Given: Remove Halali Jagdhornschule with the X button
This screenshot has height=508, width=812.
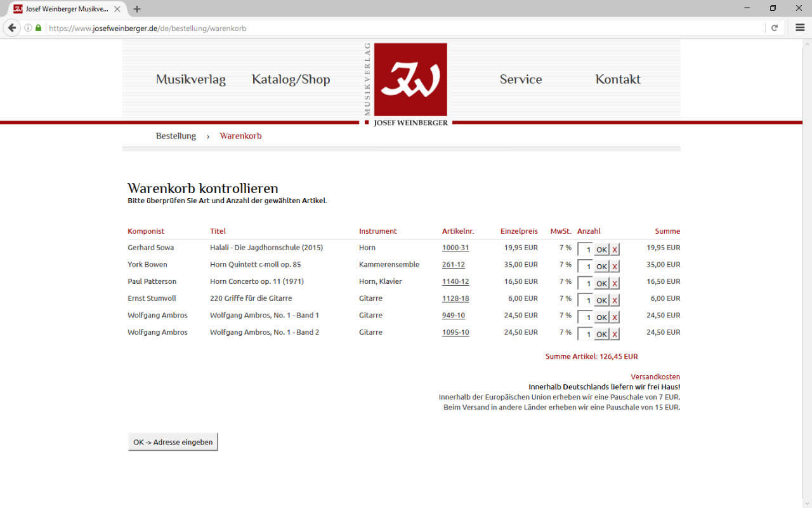Looking at the screenshot, I should (615, 250).
